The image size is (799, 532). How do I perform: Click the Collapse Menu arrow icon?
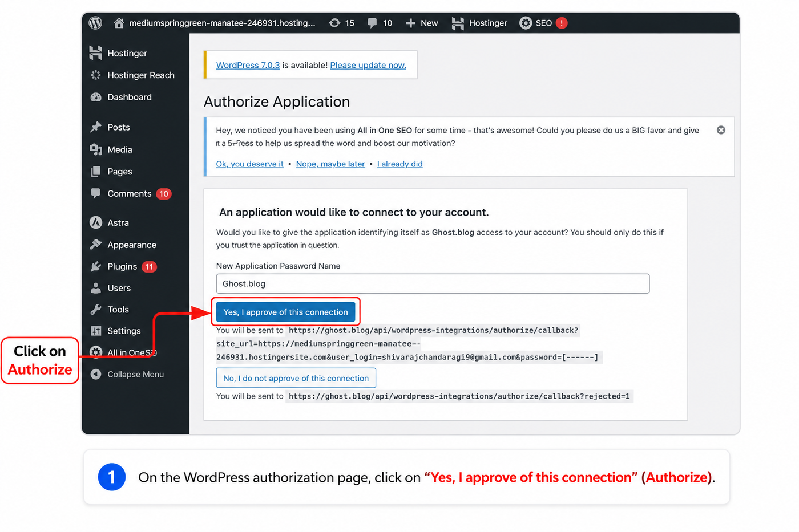point(96,374)
